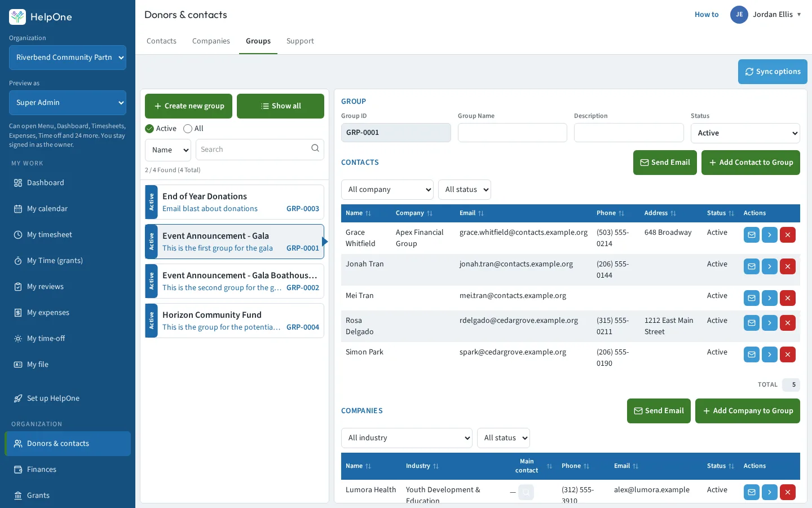Open the group Status Active dropdown
The image size is (812, 508).
pos(745,133)
